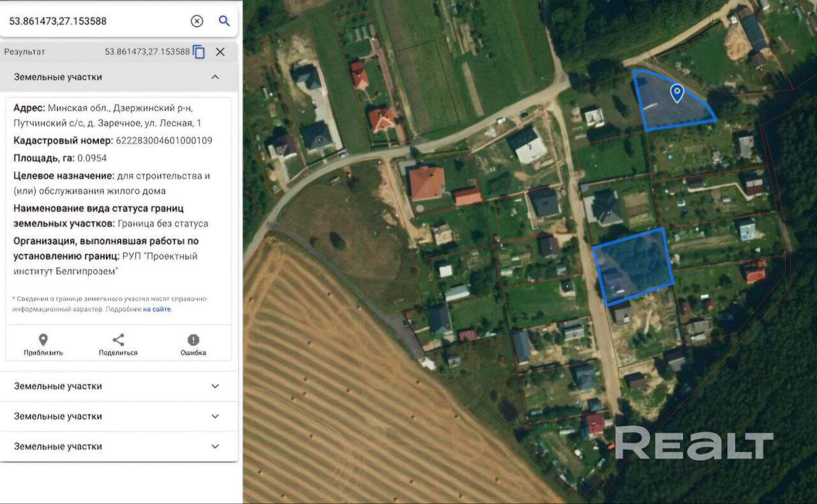Share the parcel via Поделиться
Image resolution: width=817 pixels, height=504 pixels.
(118, 345)
